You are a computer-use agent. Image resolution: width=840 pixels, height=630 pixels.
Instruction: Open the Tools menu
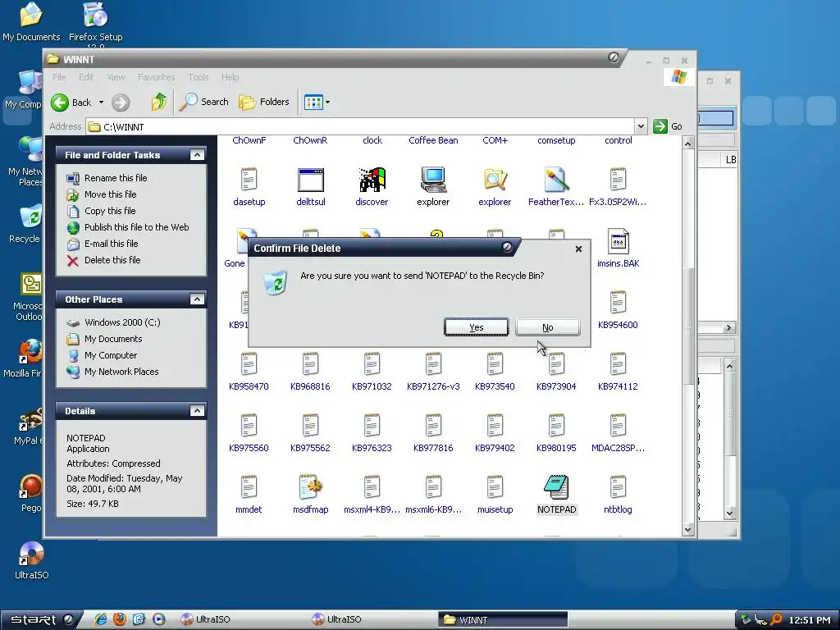(199, 77)
